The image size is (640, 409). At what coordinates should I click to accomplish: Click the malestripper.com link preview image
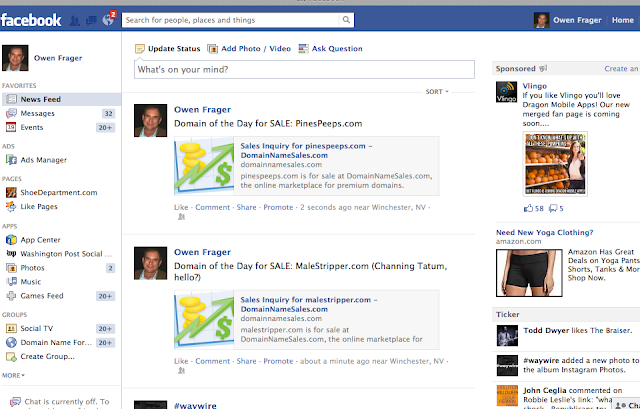[204, 320]
